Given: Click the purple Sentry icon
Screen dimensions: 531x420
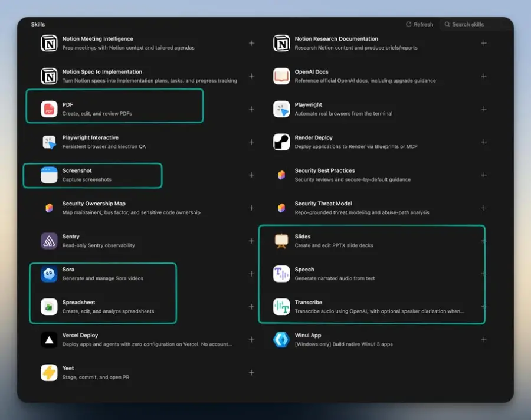Looking at the screenshot, I should coord(49,241).
